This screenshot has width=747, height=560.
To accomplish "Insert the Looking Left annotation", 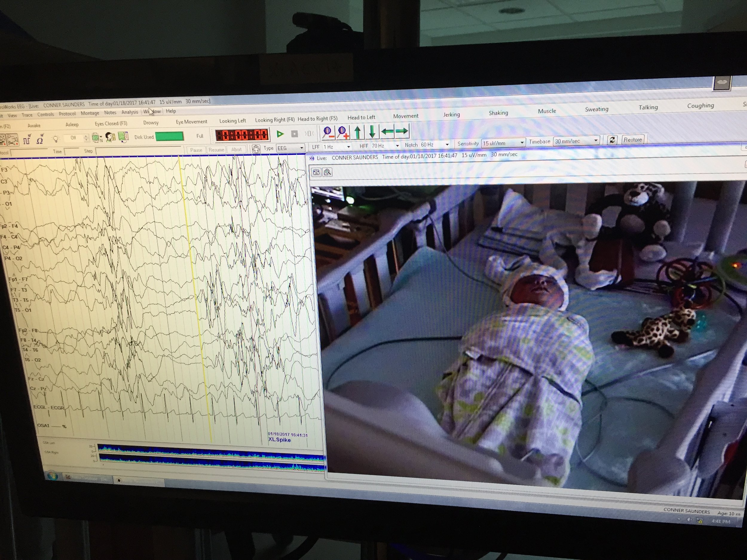I will click(x=233, y=121).
